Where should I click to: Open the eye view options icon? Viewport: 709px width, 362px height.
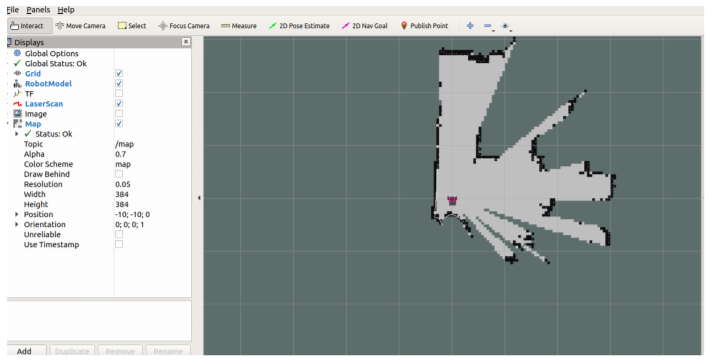506,26
